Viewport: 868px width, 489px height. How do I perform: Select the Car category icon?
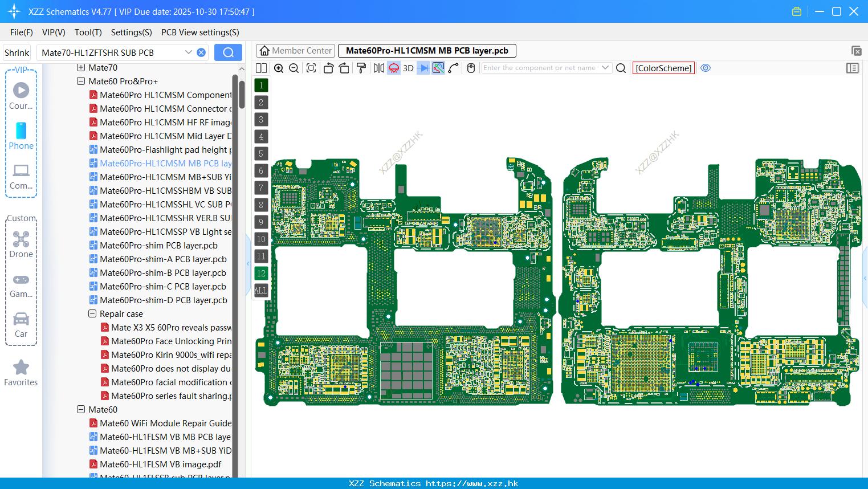(21, 324)
